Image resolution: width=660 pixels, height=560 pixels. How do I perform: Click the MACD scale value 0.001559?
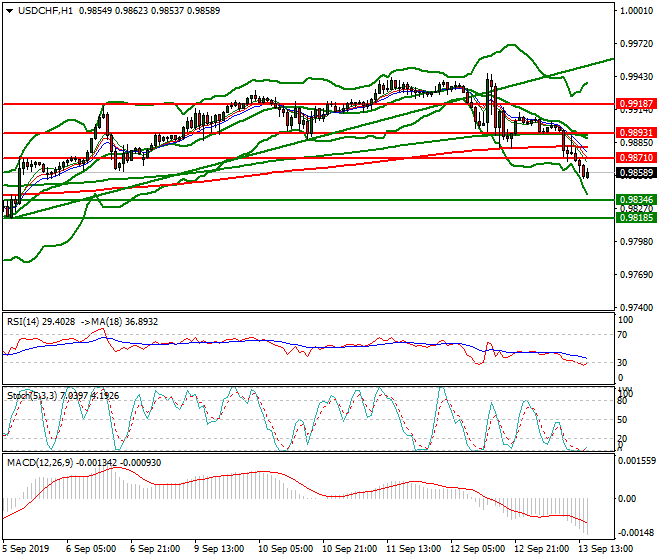pyautogui.click(x=636, y=461)
